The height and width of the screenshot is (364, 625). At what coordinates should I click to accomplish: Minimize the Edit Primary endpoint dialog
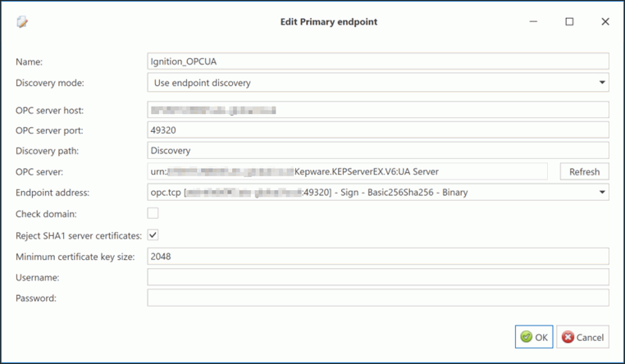tap(533, 21)
